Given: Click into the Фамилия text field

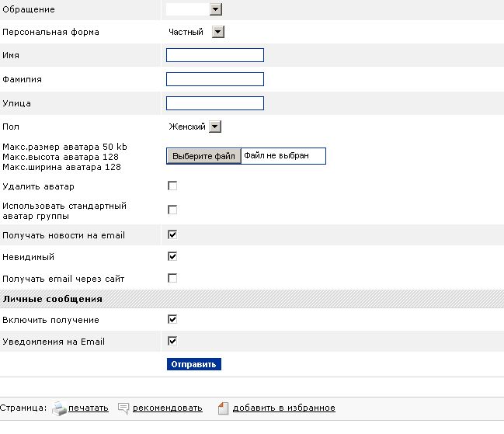Looking at the screenshot, I should pos(215,79).
